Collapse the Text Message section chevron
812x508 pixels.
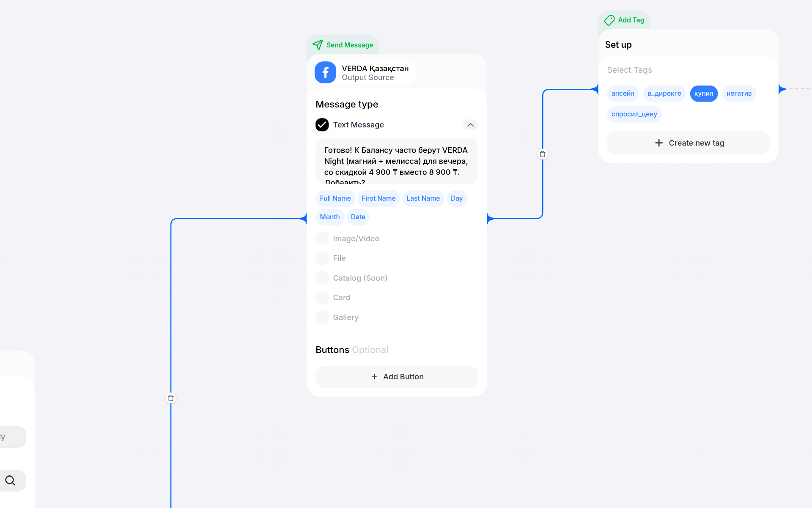click(x=470, y=125)
